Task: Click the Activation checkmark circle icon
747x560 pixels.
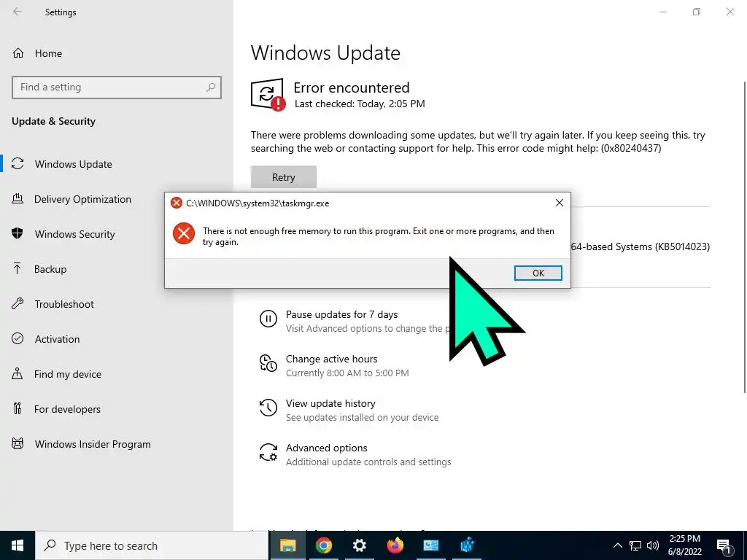Action: tap(18, 338)
